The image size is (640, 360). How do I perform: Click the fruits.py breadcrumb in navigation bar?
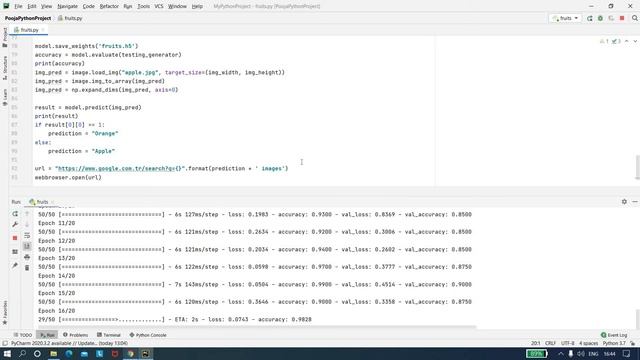point(70,18)
